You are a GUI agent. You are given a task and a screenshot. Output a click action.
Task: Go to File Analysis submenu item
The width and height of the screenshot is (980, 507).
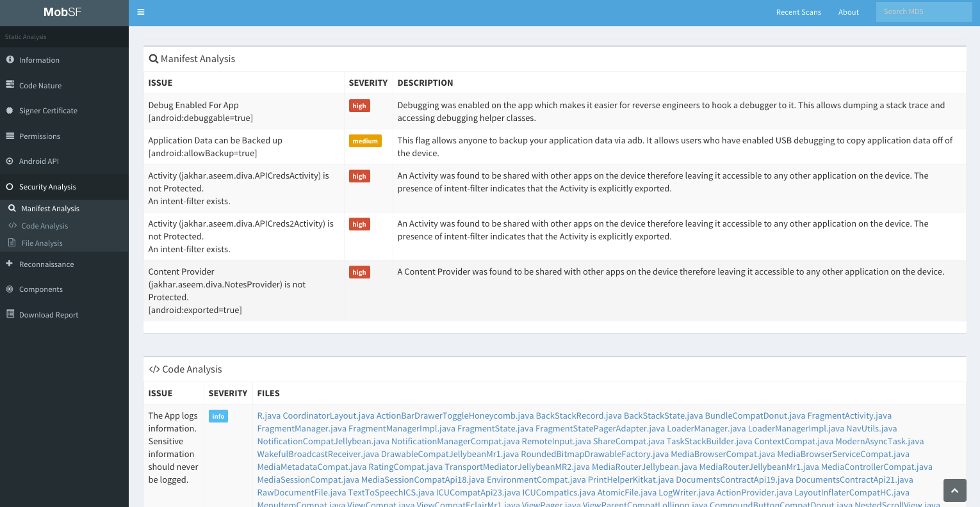(42, 243)
